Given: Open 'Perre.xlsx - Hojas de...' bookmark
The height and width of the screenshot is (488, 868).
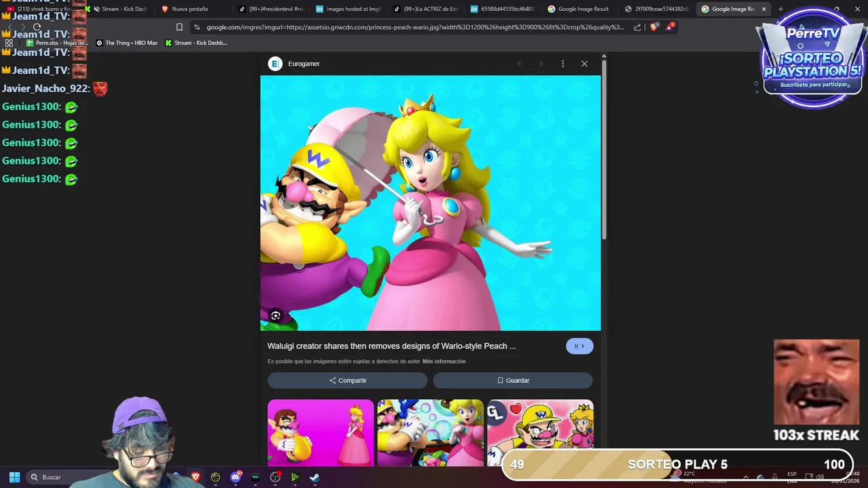Looking at the screenshot, I should (x=57, y=43).
